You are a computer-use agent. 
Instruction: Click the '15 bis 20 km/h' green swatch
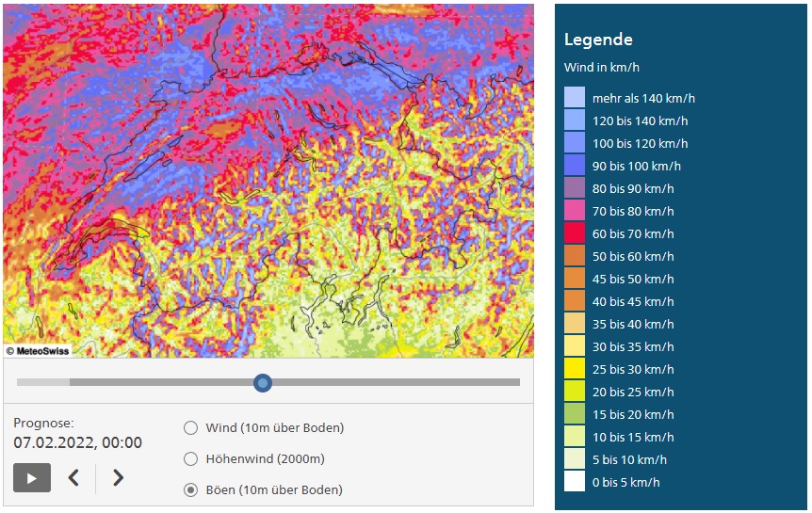(x=575, y=414)
